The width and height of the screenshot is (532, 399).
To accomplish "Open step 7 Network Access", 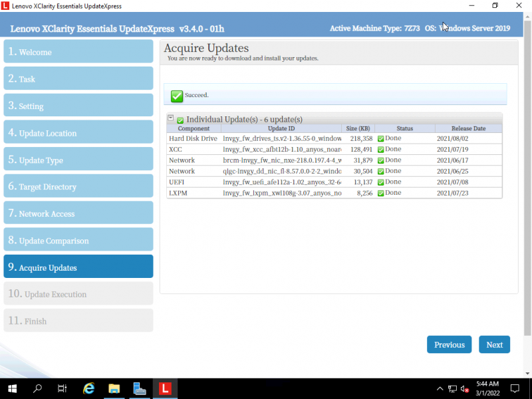I will coord(78,213).
